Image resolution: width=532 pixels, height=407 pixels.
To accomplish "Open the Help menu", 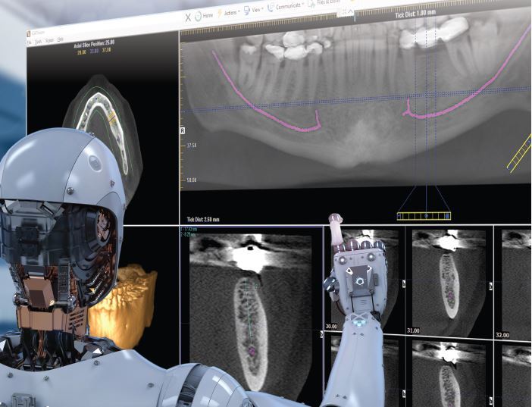I will click(x=60, y=39).
